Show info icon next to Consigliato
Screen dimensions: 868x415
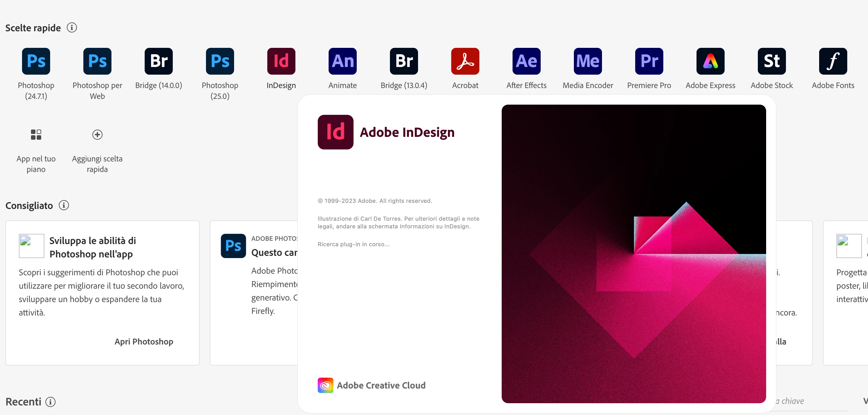[x=64, y=205]
